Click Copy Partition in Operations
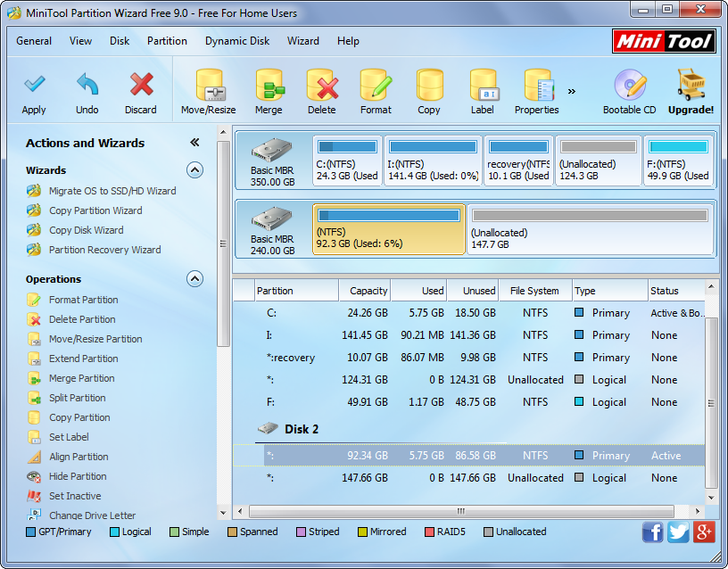 pos(80,417)
